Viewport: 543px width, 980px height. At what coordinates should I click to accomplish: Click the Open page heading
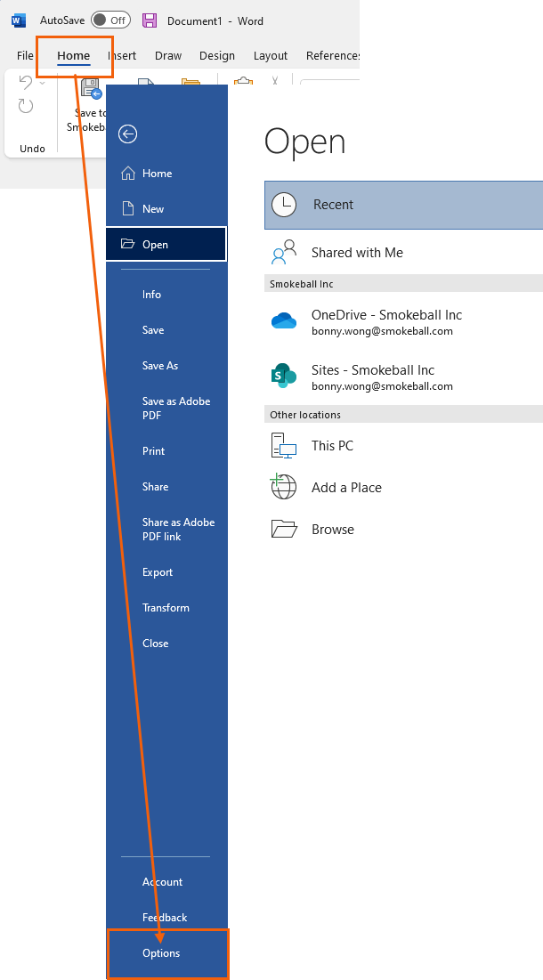[305, 142]
